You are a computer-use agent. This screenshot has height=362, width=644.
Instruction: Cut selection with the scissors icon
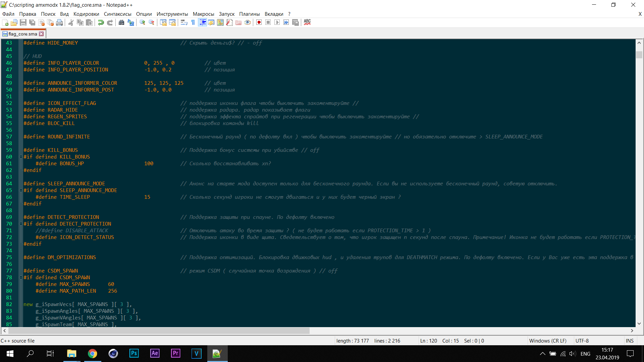coord(71,22)
